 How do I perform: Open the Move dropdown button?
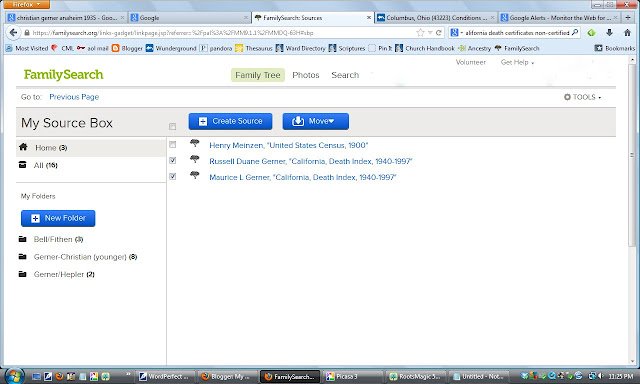[316, 121]
